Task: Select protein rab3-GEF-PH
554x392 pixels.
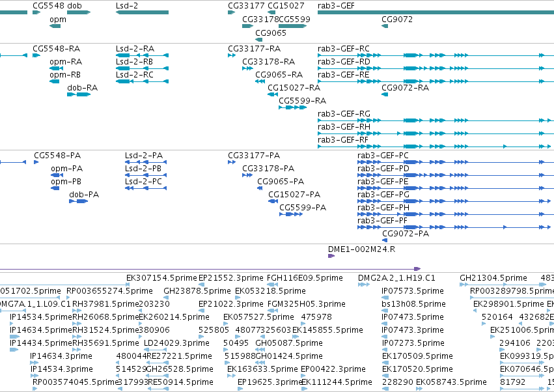Action: coord(383,208)
